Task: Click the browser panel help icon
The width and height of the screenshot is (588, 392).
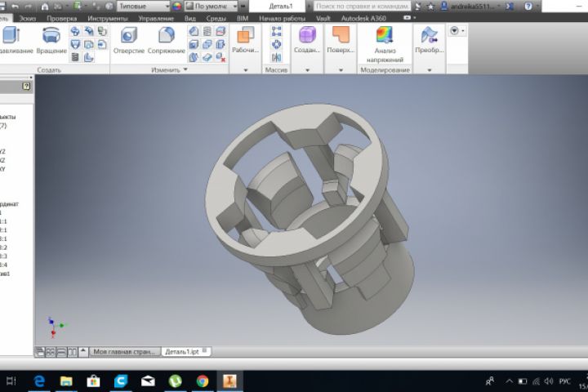Action: pos(26,87)
